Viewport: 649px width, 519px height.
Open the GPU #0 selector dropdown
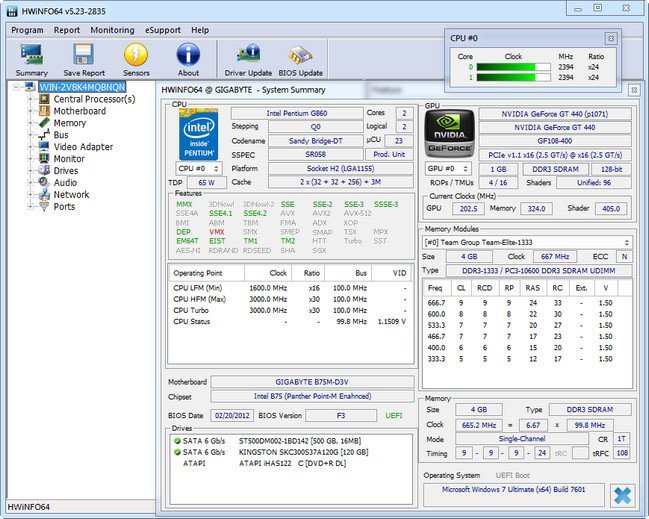tap(449, 168)
